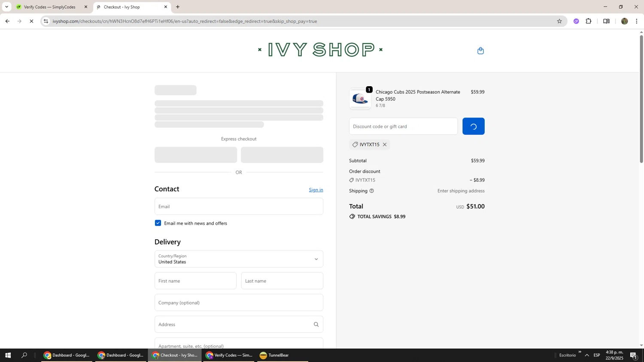
Task: Click the blue apply discount button
Action: pyautogui.click(x=474, y=127)
